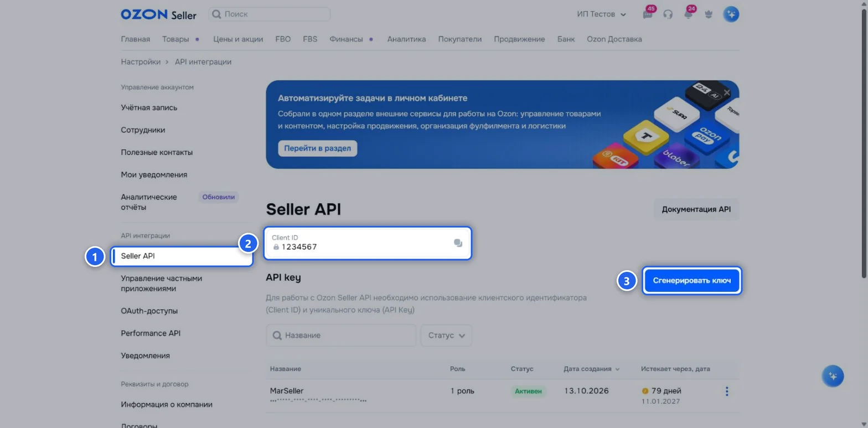Open the sparkle avatar button in the header
This screenshot has height=428, width=868.
(x=731, y=14)
